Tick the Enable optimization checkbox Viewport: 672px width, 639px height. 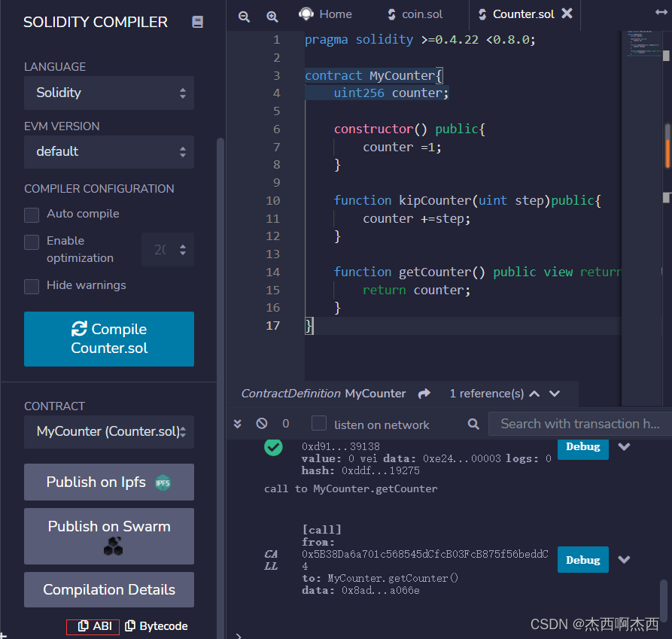click(32, 242)
